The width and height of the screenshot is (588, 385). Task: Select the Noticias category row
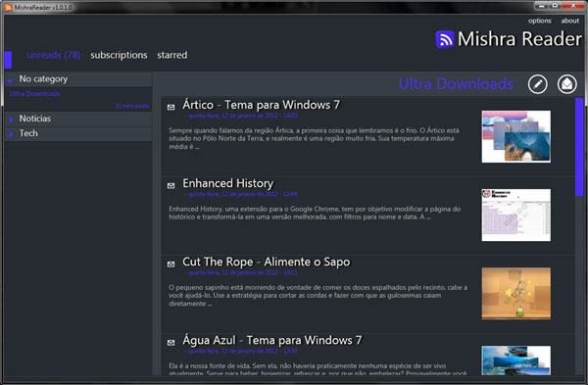click(78, 119)
